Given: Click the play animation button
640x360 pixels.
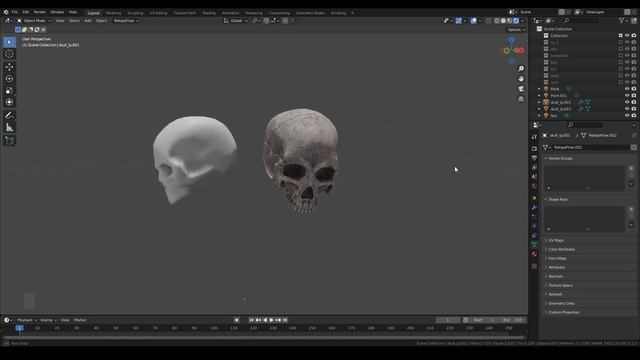Looking at the screenshot, I should pyautogui.click(x=271, y=320).
